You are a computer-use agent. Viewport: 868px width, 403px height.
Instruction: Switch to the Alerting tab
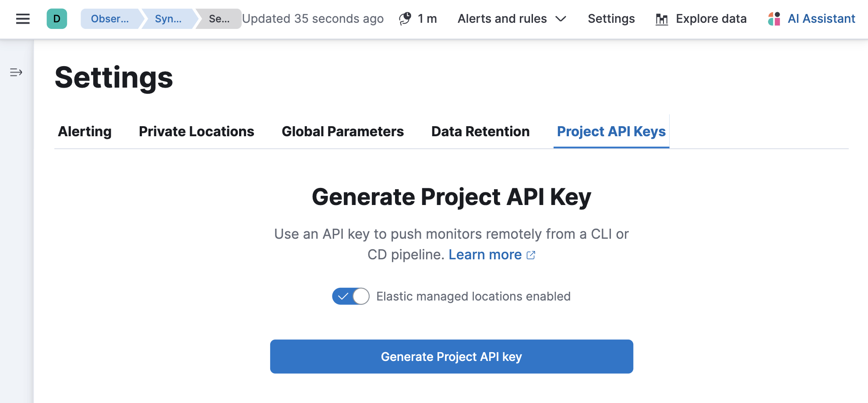coord(84,131)
